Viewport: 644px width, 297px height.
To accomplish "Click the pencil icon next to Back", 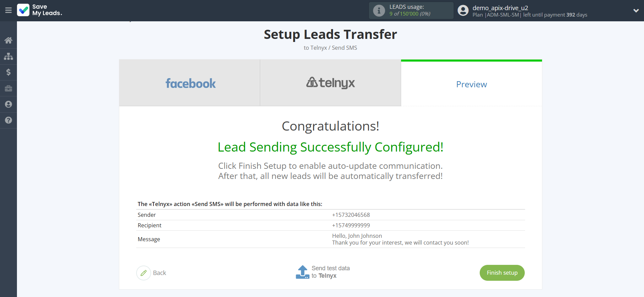I will [144, 273].
